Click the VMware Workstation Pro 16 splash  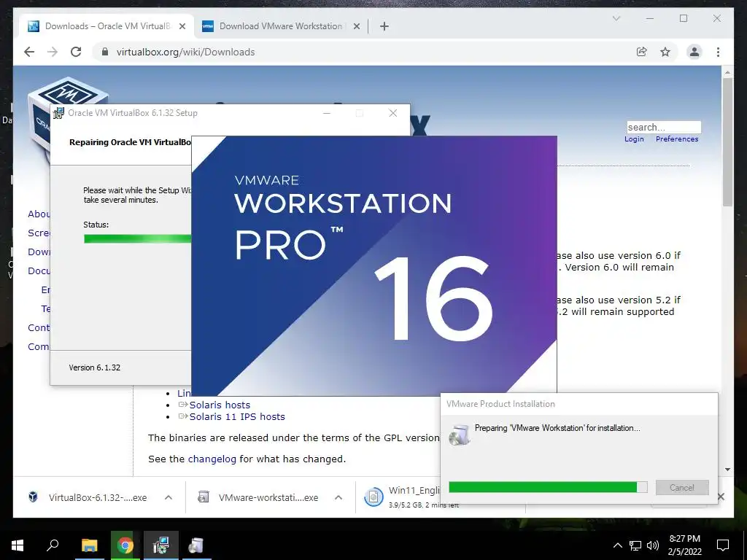[374, 265]
